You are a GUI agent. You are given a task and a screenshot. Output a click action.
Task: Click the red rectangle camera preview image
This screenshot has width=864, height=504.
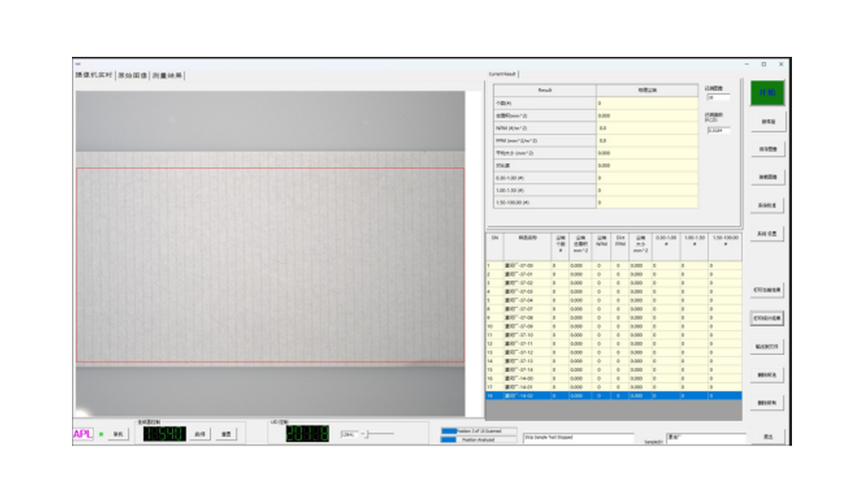[x=270, y=265]
